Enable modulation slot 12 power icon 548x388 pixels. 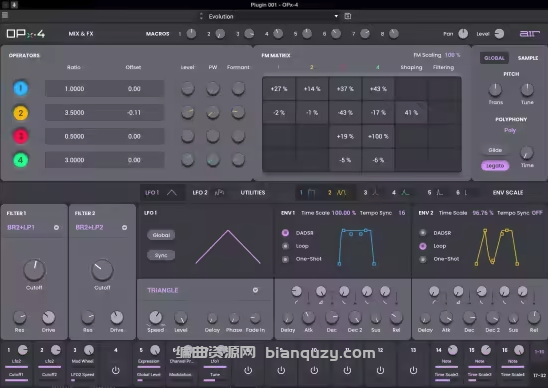pos(380,370)
